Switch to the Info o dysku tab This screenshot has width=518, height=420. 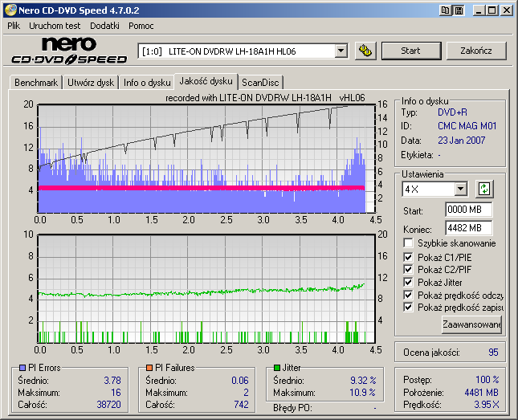tap(147, 82)
